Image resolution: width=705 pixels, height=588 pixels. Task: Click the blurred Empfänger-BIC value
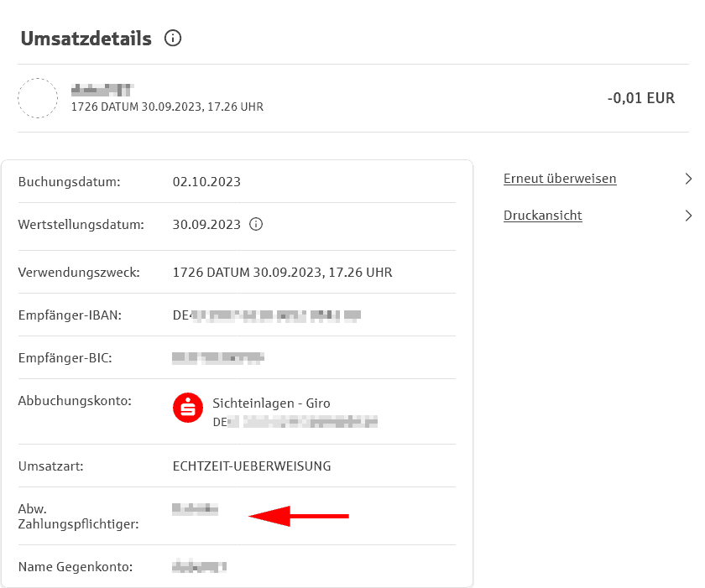(x=218, y=358)
